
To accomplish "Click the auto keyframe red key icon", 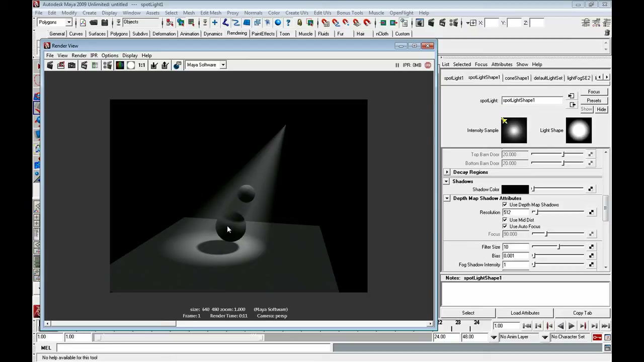I will coord(597,337).
